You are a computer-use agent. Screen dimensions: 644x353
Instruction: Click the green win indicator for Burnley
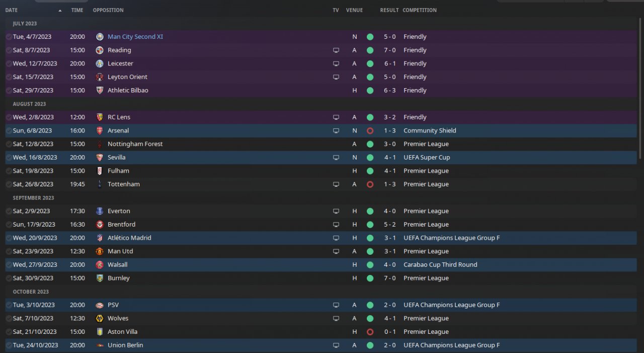tap(370, 278)
